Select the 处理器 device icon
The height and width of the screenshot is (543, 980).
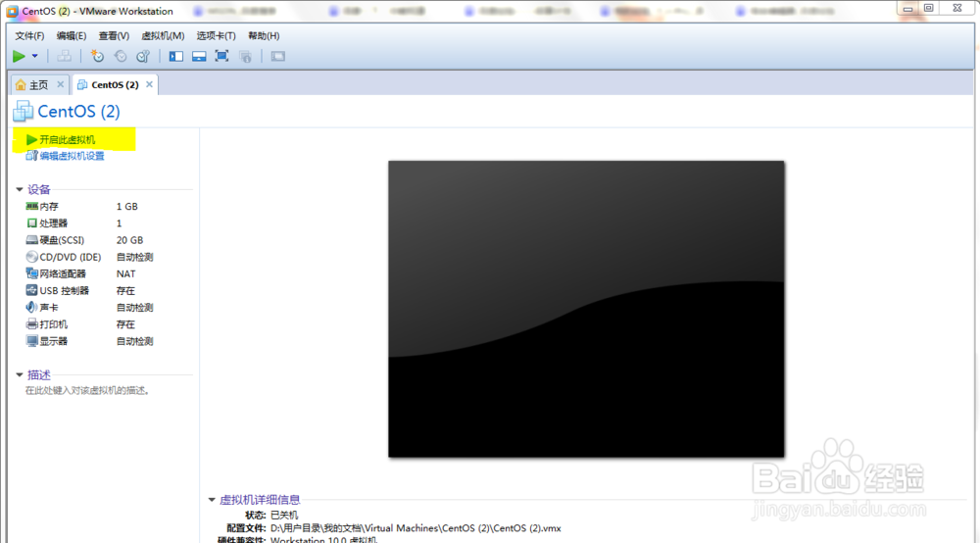[x=32, y=223]
